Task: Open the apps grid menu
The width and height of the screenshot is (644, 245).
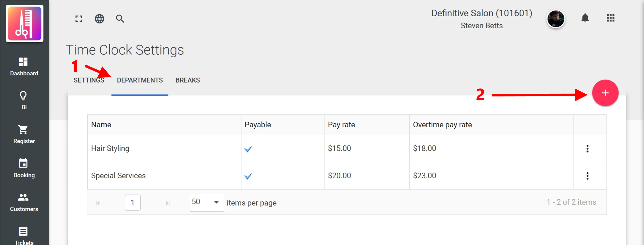Action: [x=610, y=18]
